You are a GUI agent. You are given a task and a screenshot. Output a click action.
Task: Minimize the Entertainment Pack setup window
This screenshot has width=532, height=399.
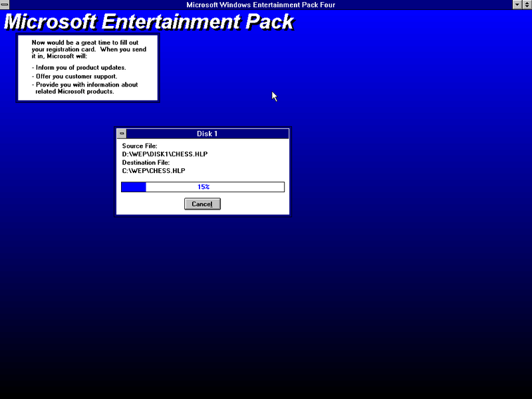click(x=517, y=5)
